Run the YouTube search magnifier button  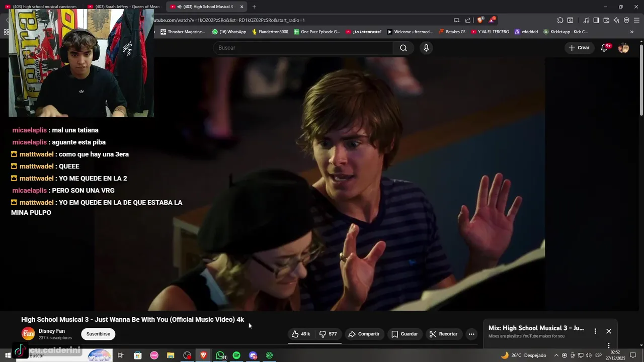tap(404, 48)
